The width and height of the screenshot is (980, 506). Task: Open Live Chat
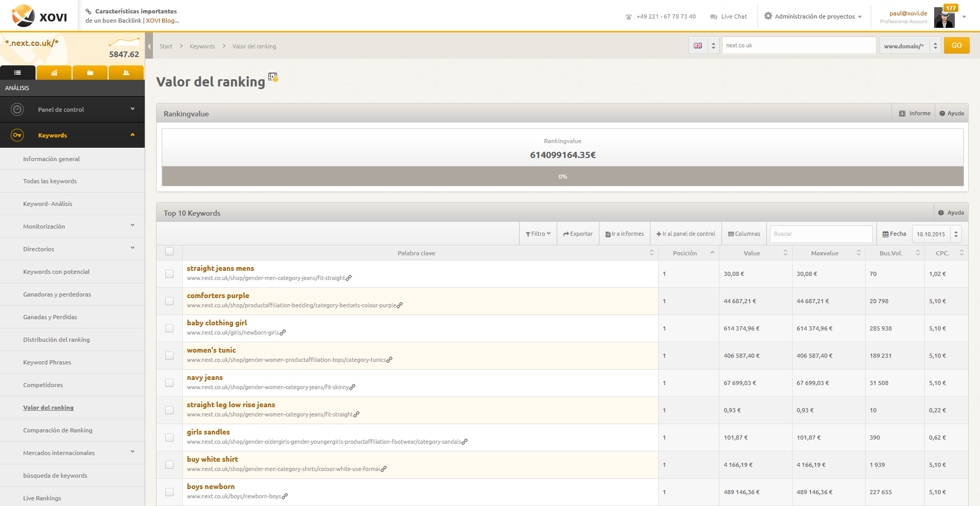coord(728,16)
